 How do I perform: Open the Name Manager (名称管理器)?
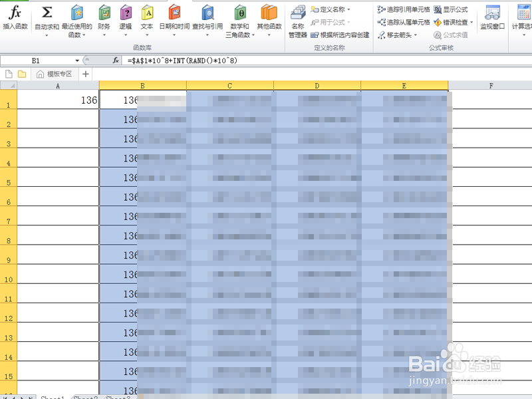298,21
